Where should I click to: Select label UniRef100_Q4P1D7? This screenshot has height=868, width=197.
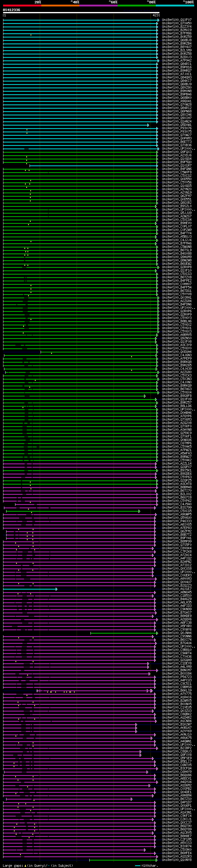177,802
